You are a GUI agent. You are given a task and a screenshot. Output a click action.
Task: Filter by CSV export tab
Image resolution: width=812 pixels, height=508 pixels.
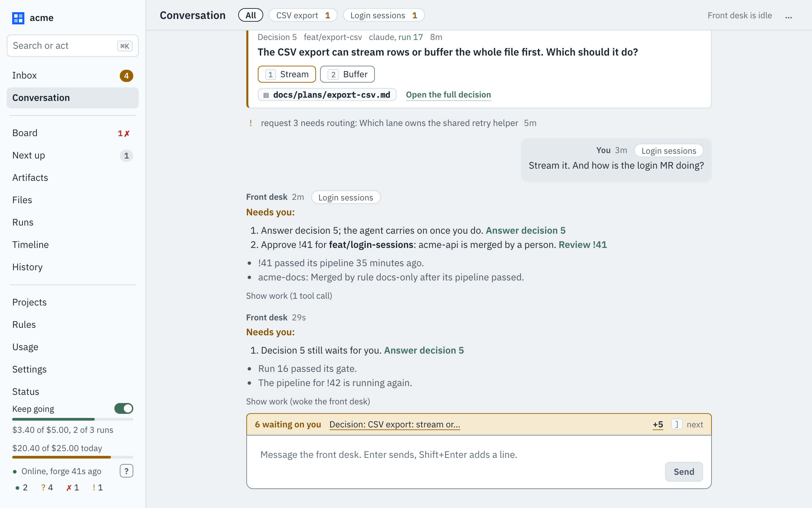(x=303, y=15)
